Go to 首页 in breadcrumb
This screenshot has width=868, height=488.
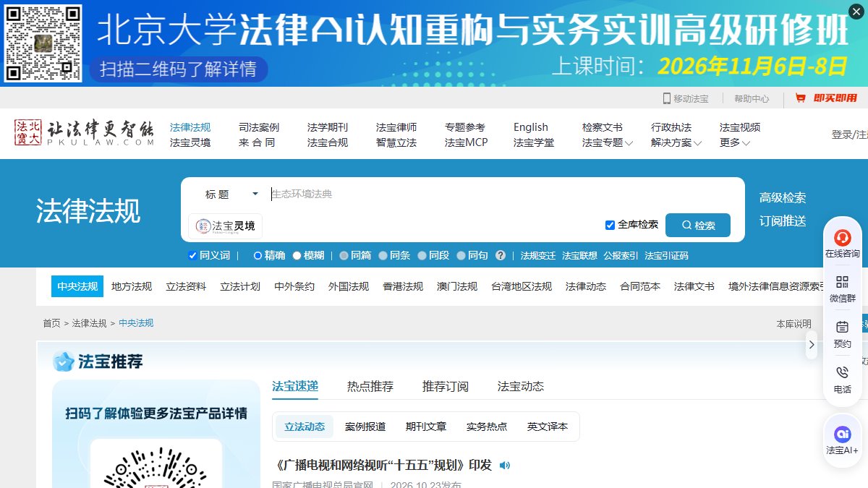click(51, 323)
